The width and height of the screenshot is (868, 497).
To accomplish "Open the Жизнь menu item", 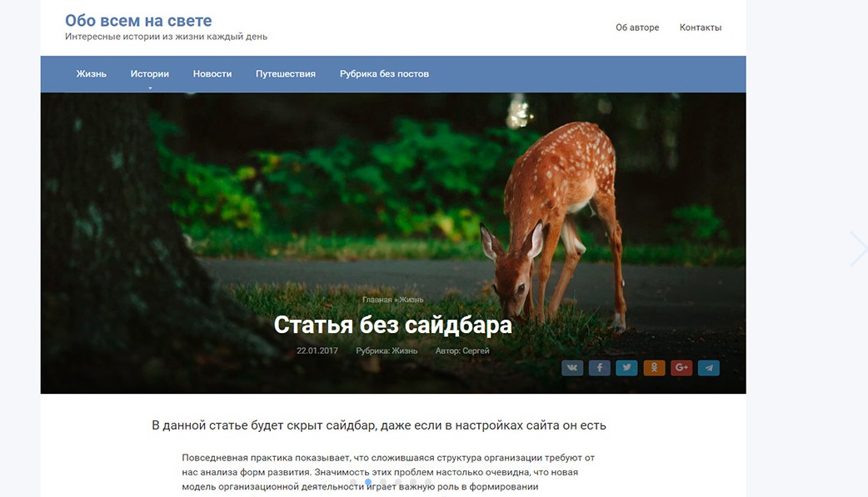I will [x=92, y=74].
